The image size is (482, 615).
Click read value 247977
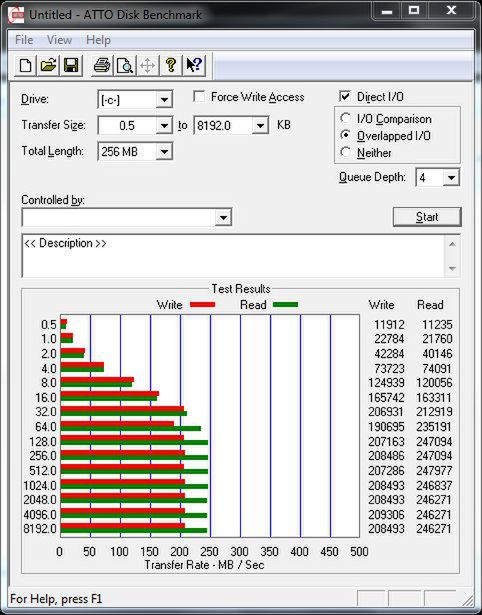click(434, 470)
